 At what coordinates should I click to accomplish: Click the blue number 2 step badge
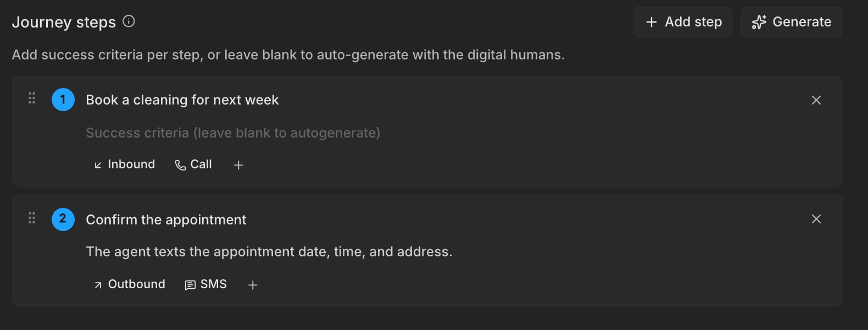[63, 219]
